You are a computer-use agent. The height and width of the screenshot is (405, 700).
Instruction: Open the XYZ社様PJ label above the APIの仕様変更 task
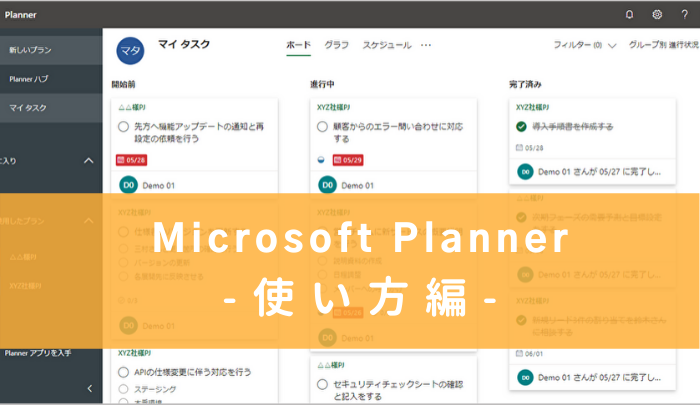134,353
